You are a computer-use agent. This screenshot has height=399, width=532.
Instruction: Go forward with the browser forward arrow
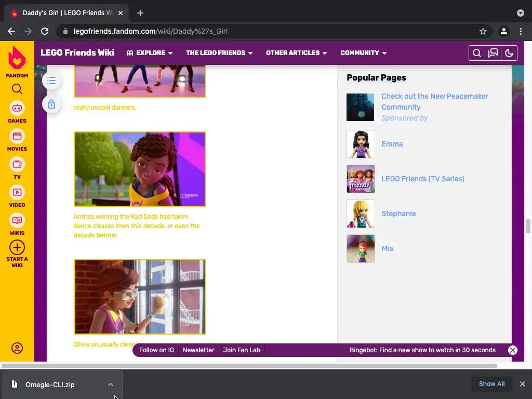pyautogui.click(x=28, y=31)
